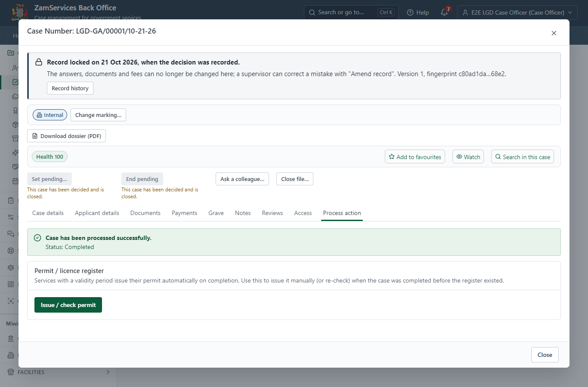This screenshot has width=588, height=387.
Task: Click the award ribbon sidebar icon
Action: (x=15, y=111)
